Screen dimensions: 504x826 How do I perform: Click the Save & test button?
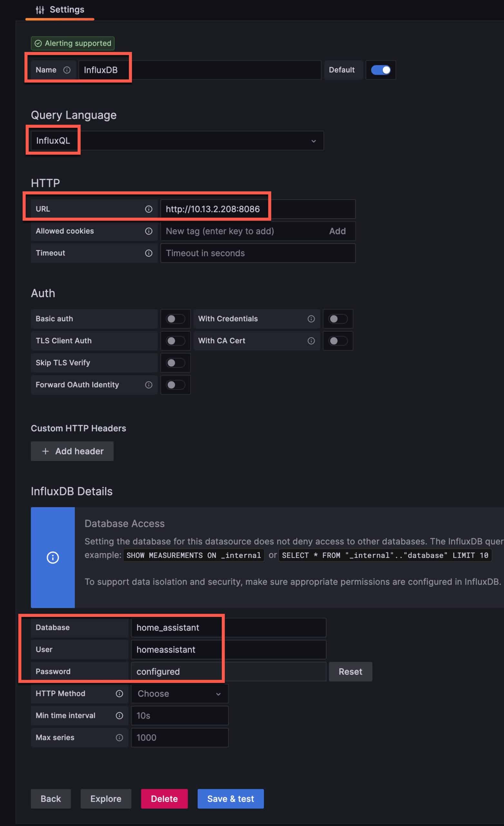click(x=231, y=799)
